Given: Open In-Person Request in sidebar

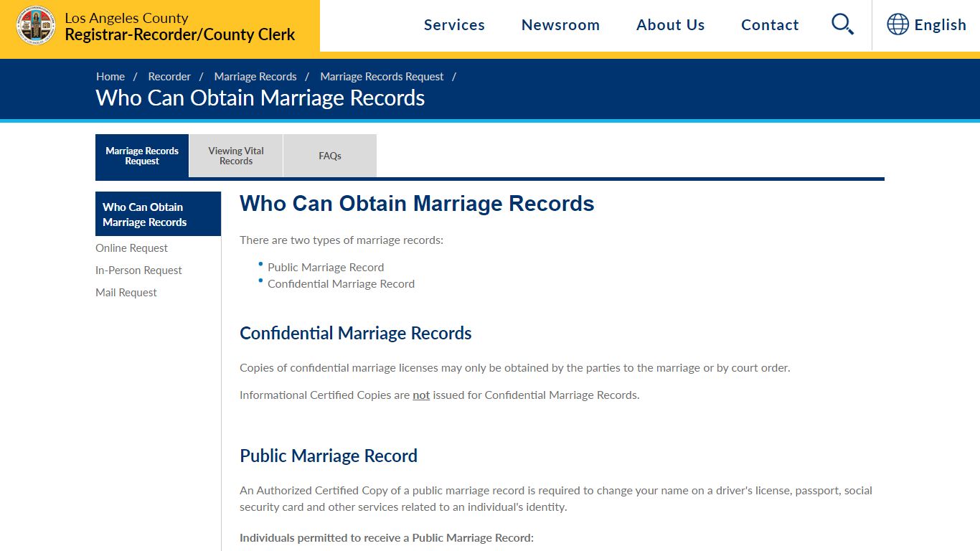Looking at the screenshot, I should tap(138, 270).
